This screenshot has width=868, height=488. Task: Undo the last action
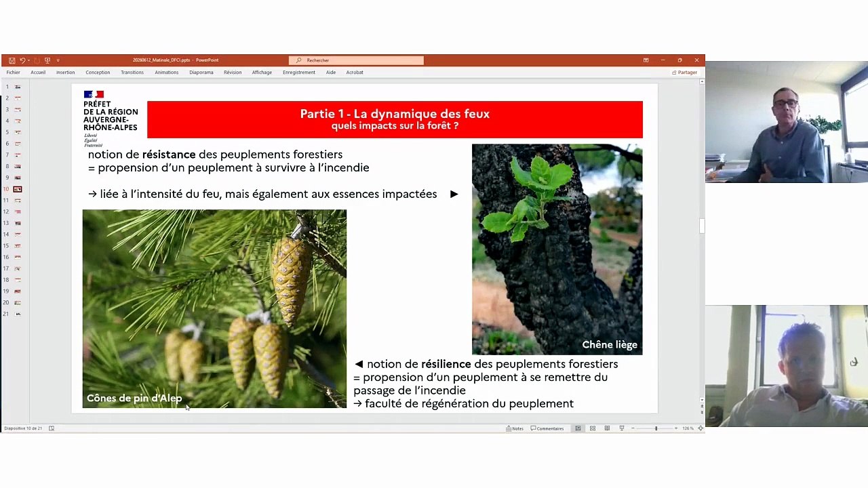tap(22, 60)
